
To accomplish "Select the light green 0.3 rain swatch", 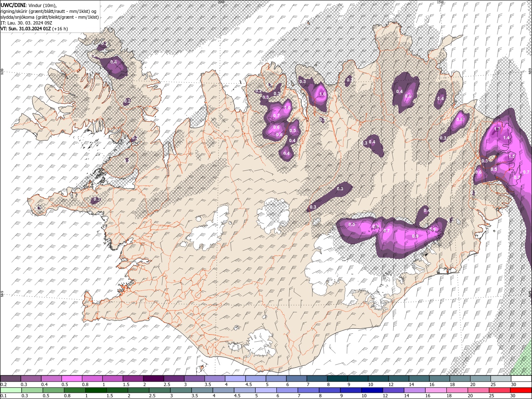I will click(x=32, y=390).
